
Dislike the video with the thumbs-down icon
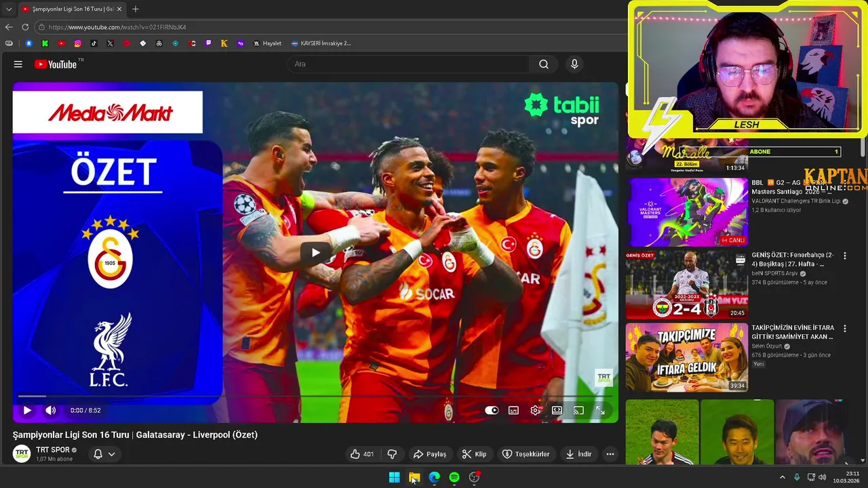point(392,454)
